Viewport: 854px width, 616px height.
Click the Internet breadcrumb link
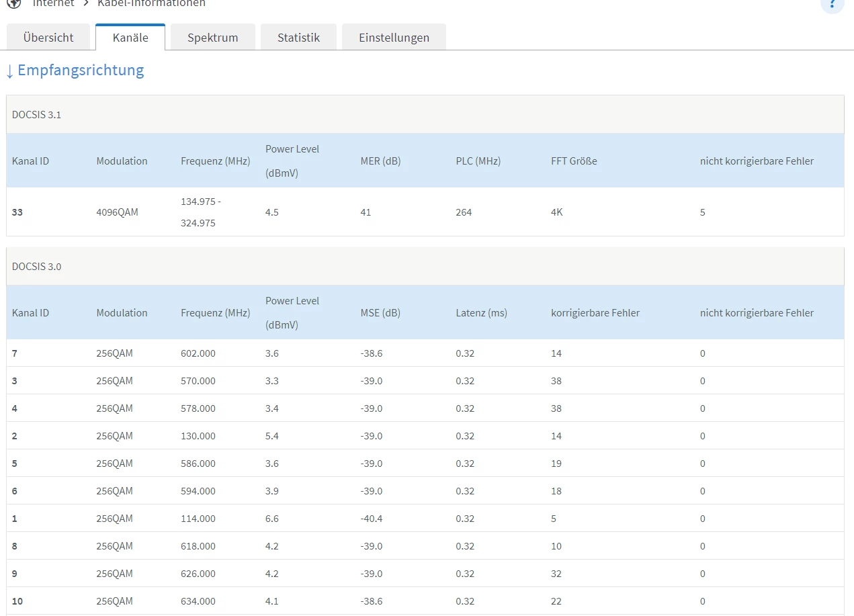[54, 3]
